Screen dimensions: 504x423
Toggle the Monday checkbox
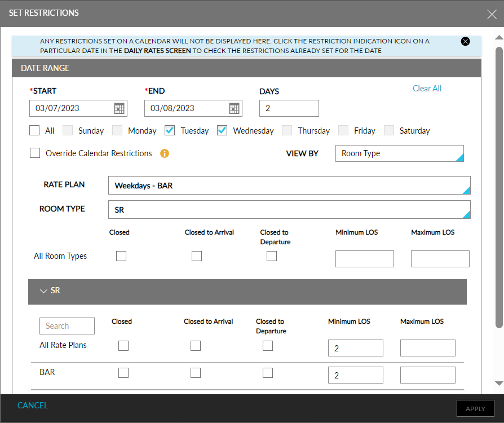[x=117, y=131]
